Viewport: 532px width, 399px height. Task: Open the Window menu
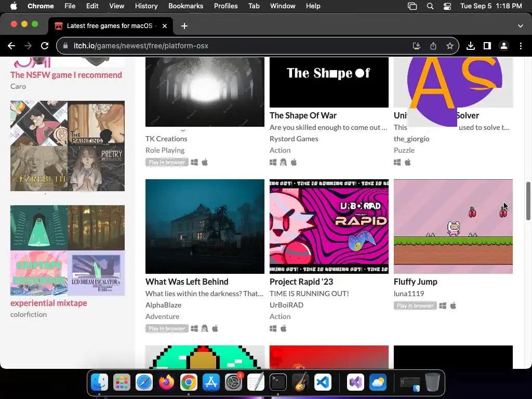click(283, 6)
